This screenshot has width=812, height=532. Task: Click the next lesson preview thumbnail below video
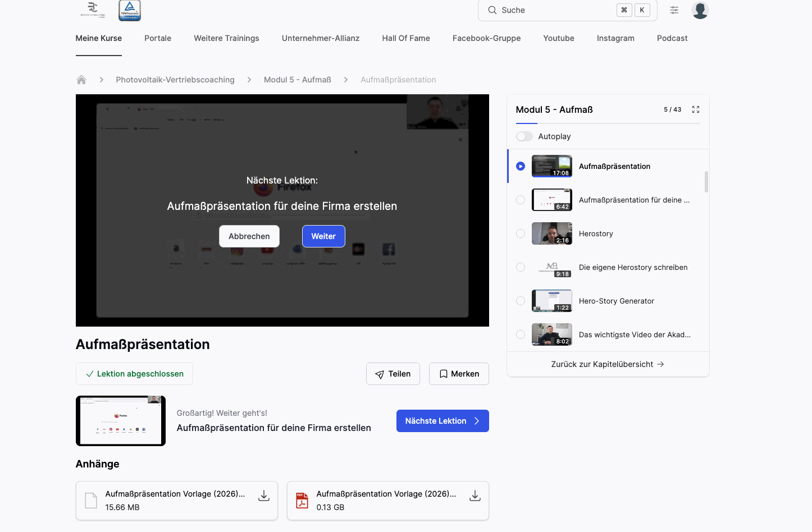121,421
